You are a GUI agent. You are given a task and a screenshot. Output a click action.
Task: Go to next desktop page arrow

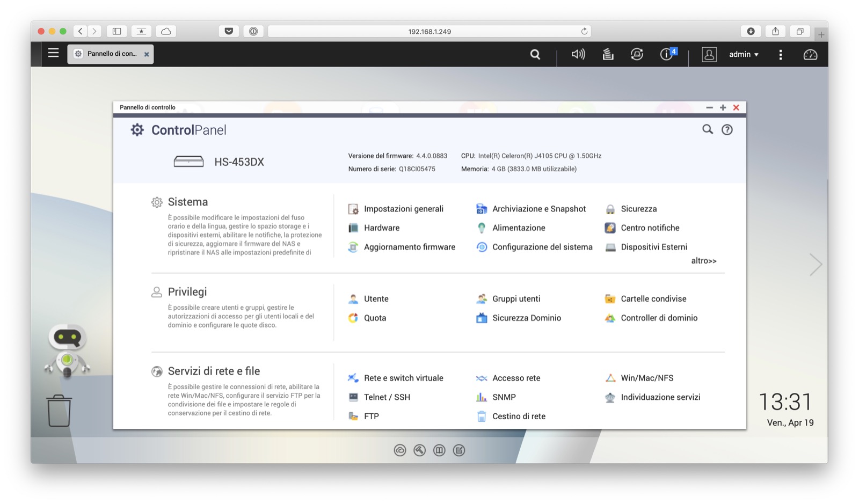816,264
